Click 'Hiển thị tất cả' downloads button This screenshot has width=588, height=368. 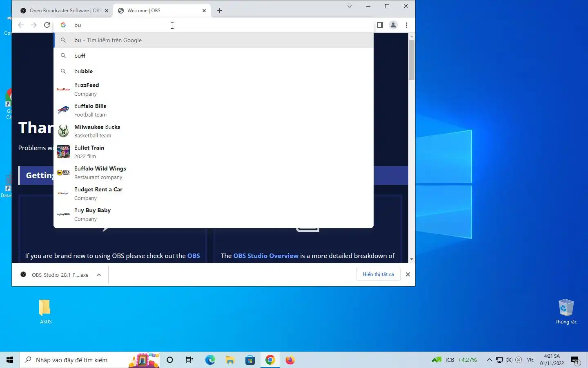[x=378, y=274]
